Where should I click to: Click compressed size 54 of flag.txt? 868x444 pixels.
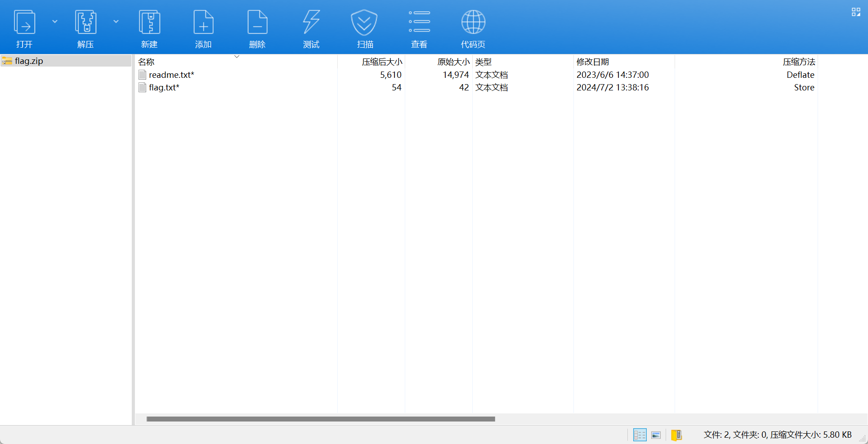coord(396,87)
